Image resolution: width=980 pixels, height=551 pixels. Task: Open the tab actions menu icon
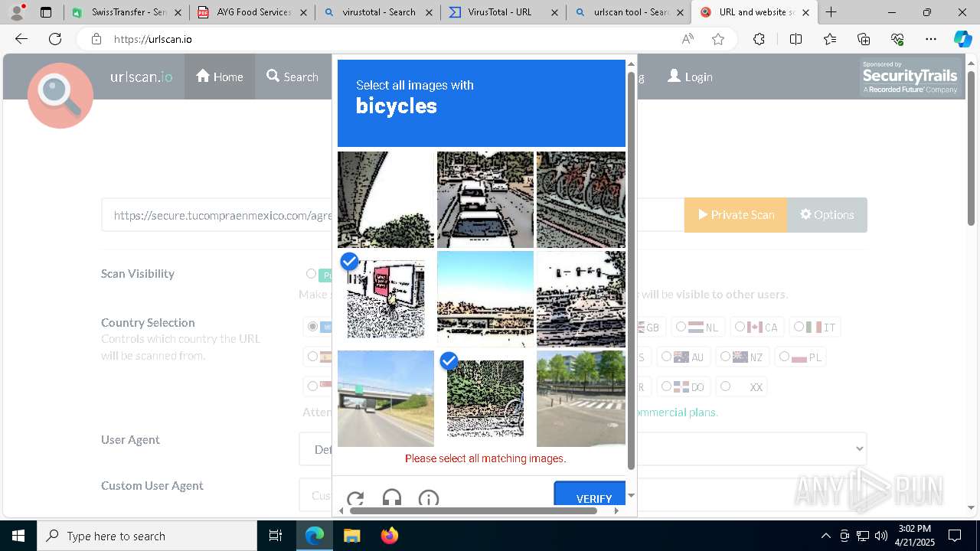pos(46,12)
